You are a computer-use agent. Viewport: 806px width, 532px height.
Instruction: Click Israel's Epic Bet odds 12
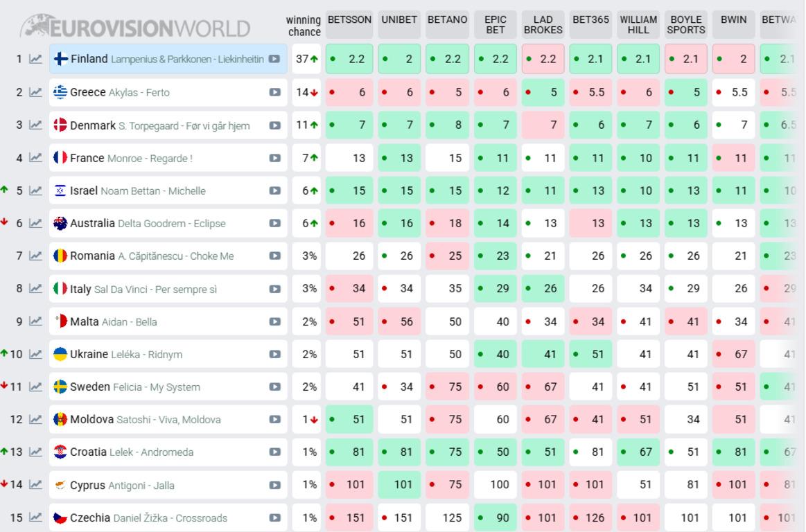pyautogui.click(x=495, y=190)
